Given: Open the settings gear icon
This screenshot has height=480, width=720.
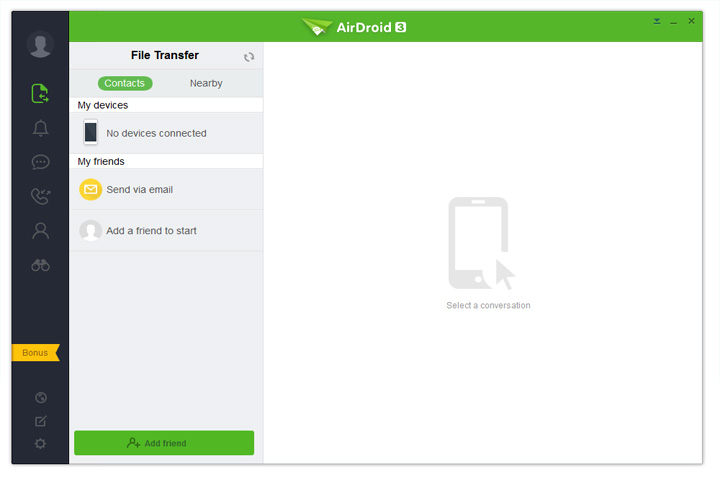Looking at the screenshot, I should [x=40, y=444].
